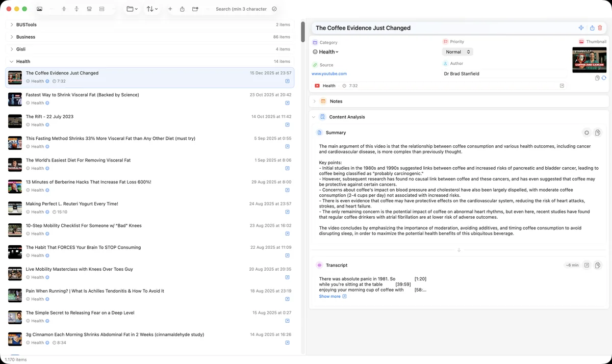
Task: Toggle the search option checkmark circle
Action: click(274, 9)
